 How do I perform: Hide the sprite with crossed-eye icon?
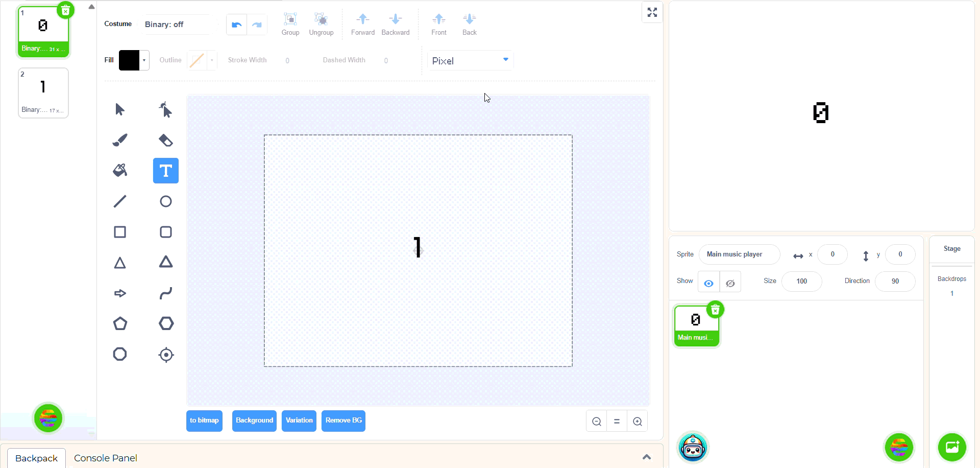[x=730, y=282]
